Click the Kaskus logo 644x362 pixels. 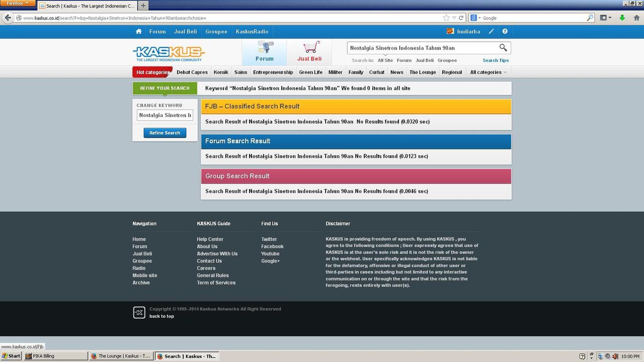point(169,54)
